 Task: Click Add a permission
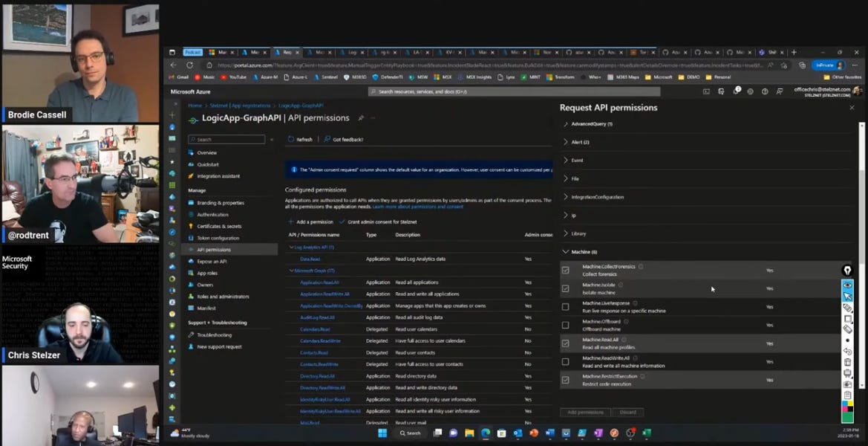(310, 222)
